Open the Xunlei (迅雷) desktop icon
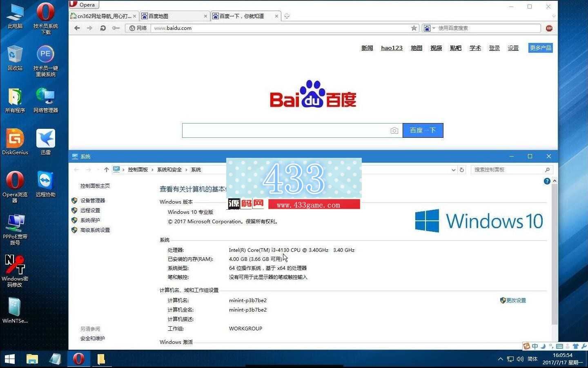Screen dimensions: 588x368 coord(46,141)
